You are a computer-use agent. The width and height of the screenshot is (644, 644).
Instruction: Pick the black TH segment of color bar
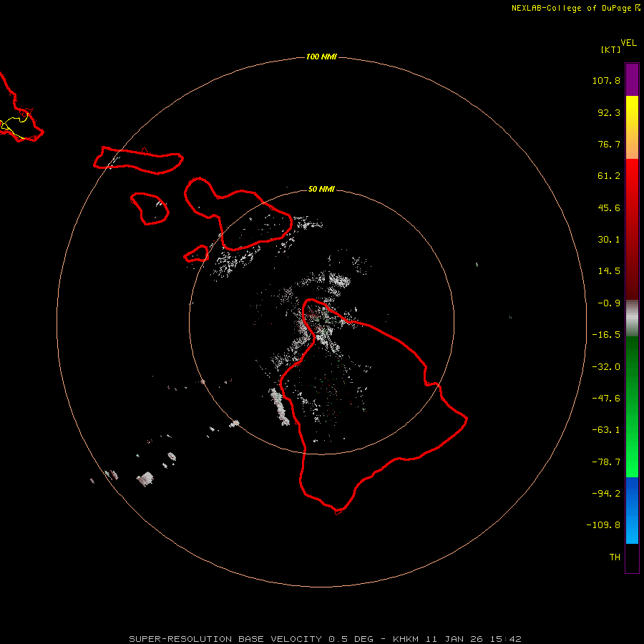click(632, 557)
